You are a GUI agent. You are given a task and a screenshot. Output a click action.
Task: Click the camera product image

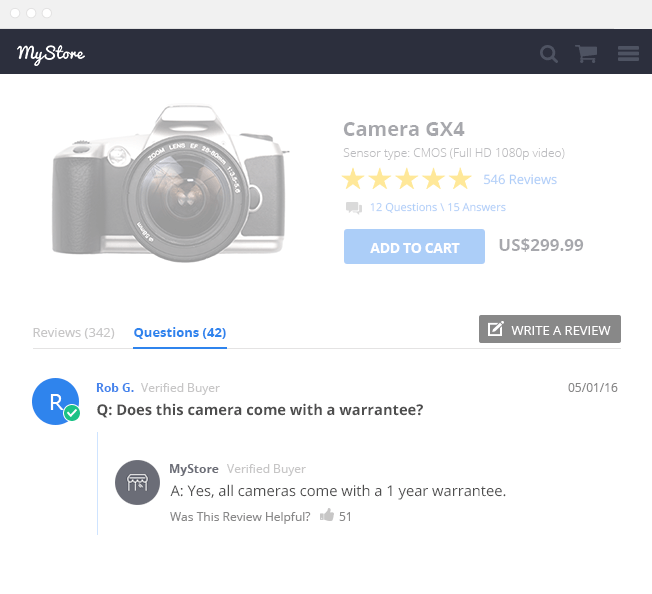click(x=168, y=184)
